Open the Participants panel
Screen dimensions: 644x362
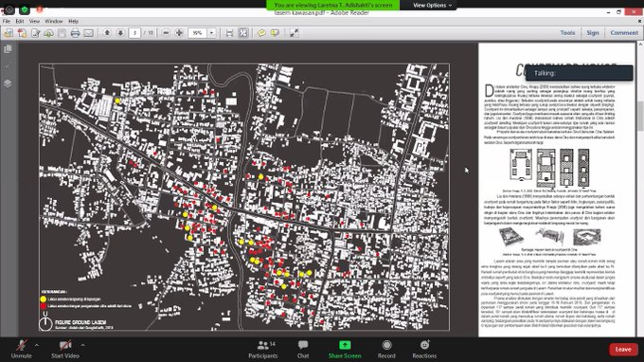[x=263, y=350]
